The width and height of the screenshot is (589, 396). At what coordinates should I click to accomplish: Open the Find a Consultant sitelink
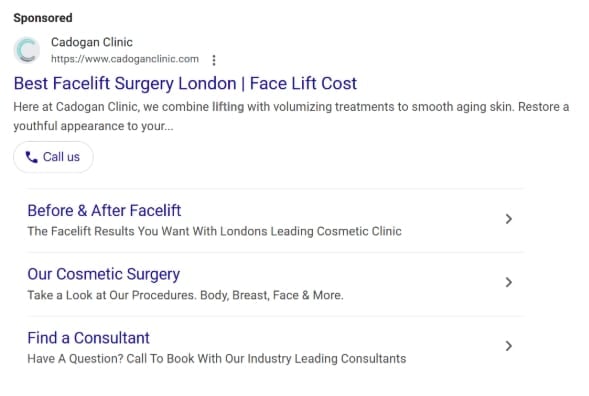(x=88, y=338)
